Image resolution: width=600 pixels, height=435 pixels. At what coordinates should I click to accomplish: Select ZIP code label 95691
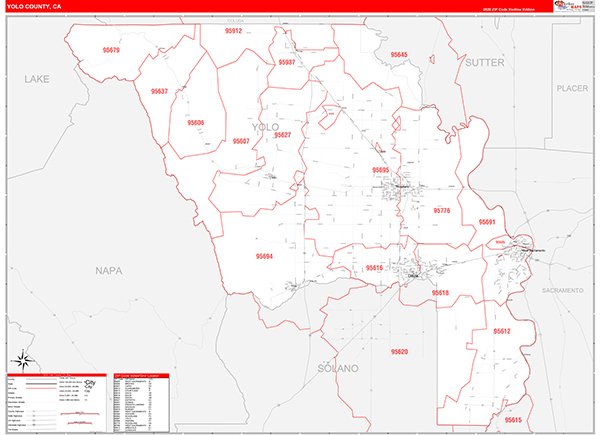pos(487,222)
